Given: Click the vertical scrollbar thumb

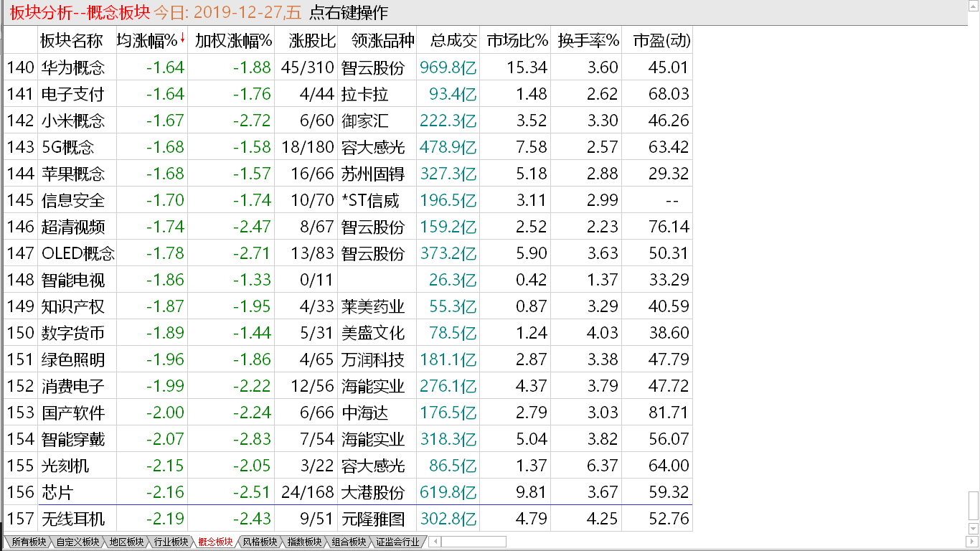Looking at the screenshot, I should point(973,507).
